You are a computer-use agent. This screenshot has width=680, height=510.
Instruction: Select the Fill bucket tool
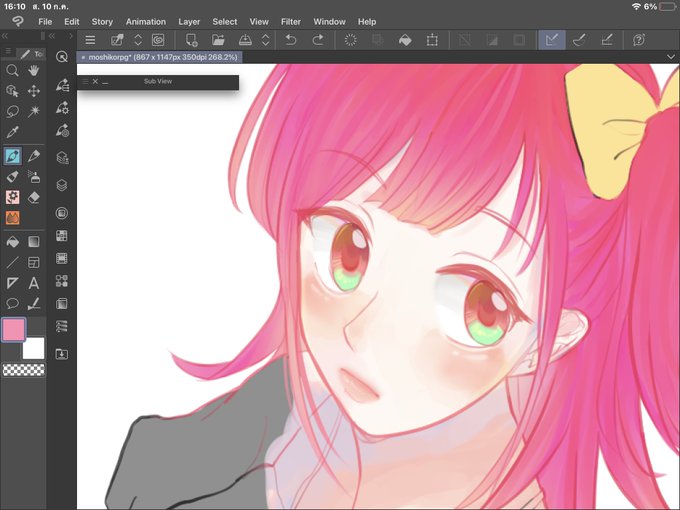(13, 242)
